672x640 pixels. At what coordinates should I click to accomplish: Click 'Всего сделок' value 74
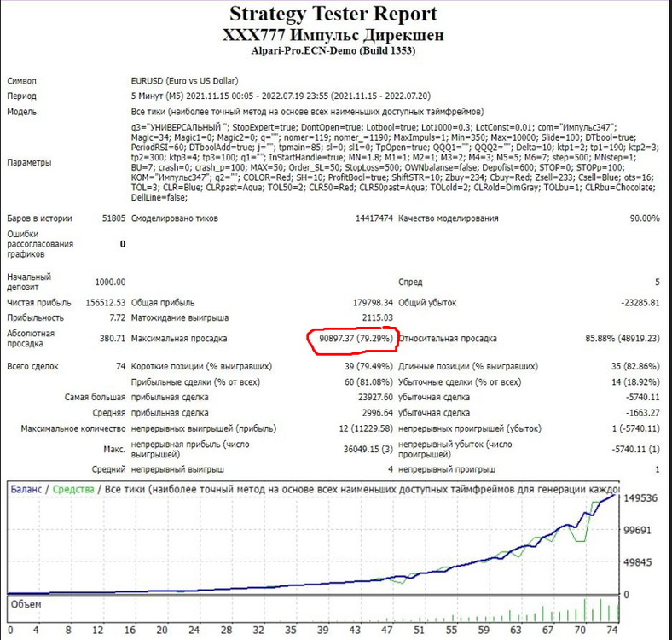pyautogui.click(x=121, y=366)
